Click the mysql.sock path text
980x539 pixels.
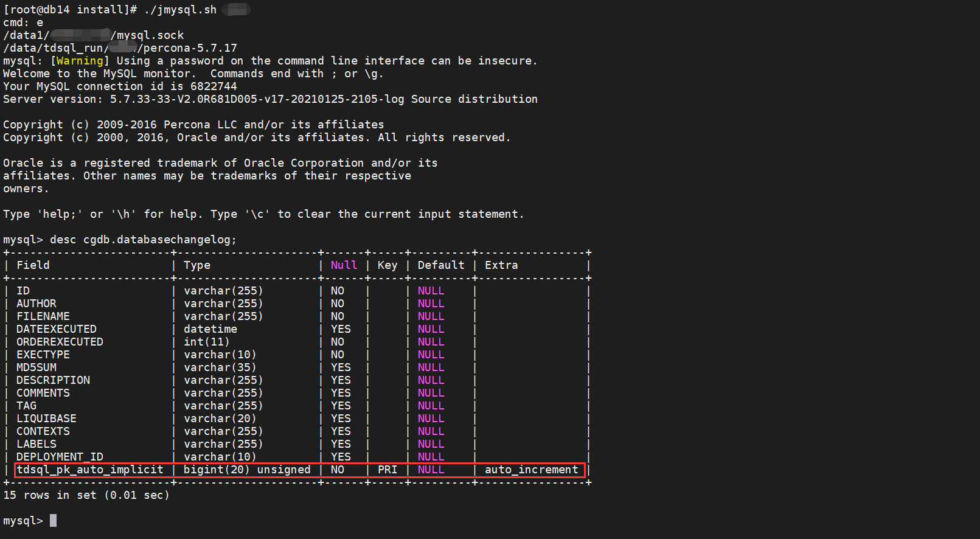(x=150, y=35)
